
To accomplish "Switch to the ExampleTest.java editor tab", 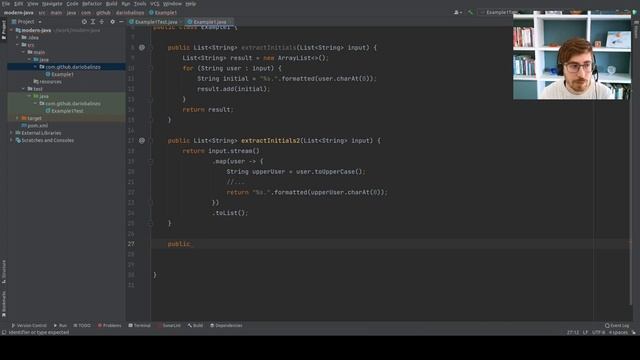I will pos(156,22).
